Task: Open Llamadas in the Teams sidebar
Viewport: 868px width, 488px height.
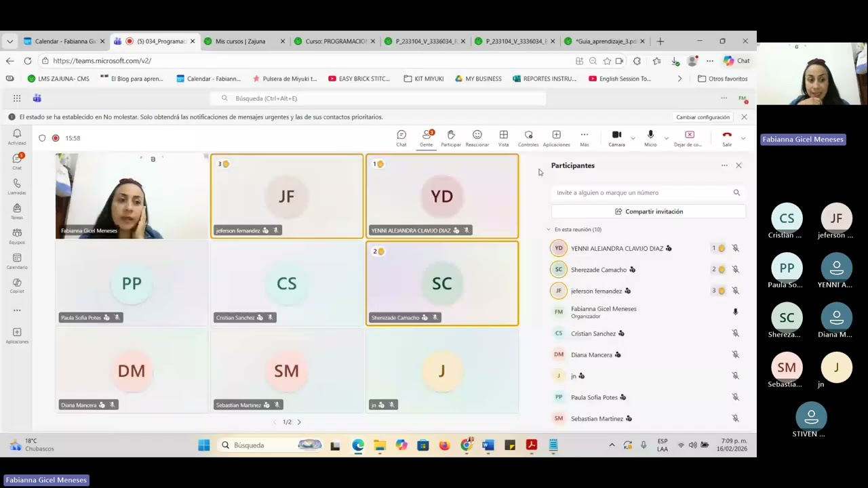Action: [17, 186]
